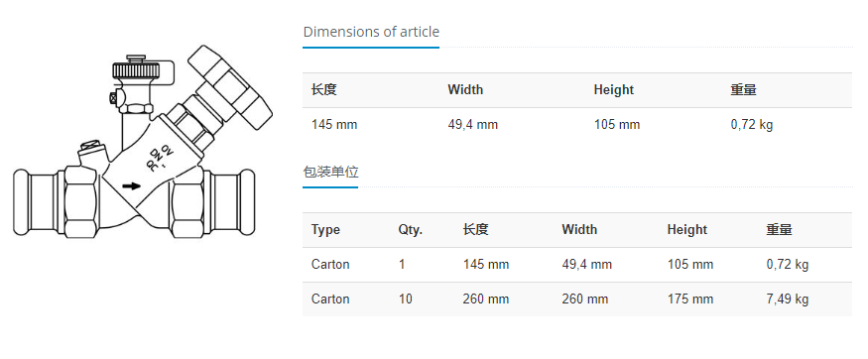
Task: Select the Carton row with quantity 1
Action: pyautogui.click(x=577, y=265)
